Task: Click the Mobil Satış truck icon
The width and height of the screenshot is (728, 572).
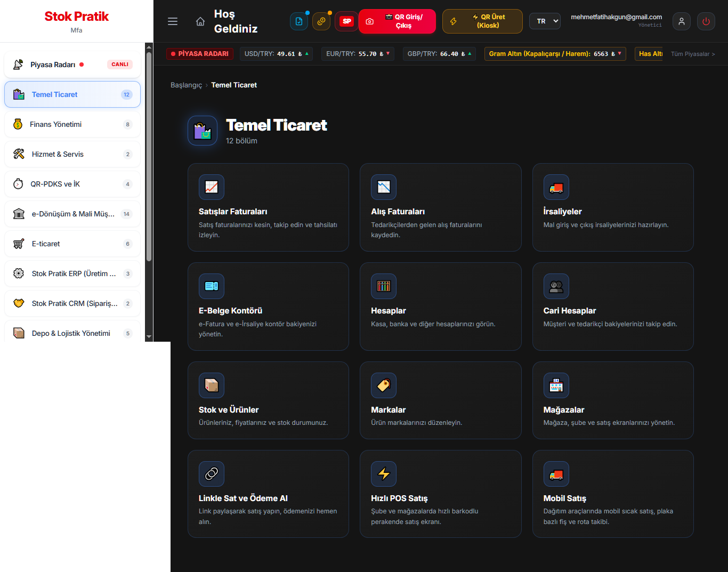Action: (x=556, y=474)
